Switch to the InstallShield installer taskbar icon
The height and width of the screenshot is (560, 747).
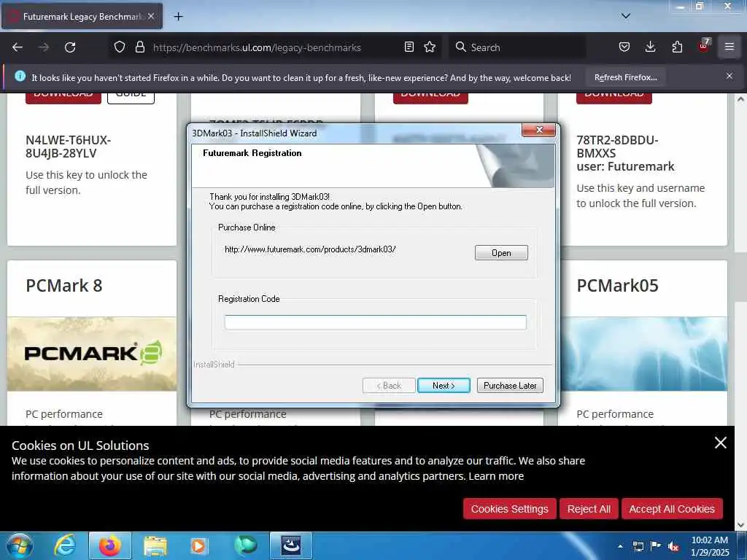pyautogui.click(x=290, y=545)
